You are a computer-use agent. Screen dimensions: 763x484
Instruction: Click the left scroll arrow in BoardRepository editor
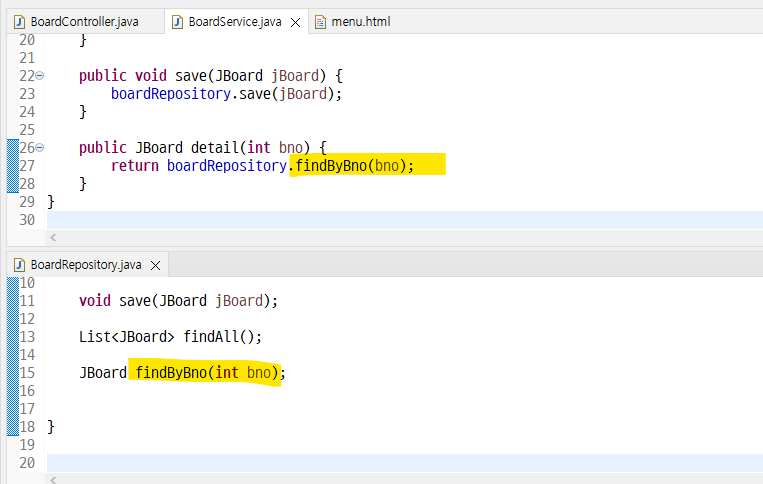click(53, 480)
